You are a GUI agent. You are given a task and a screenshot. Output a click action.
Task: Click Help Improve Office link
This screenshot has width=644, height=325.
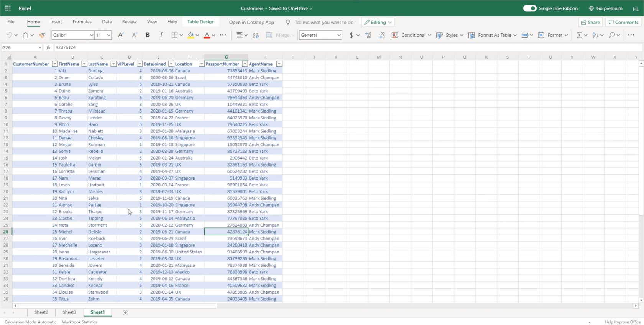(x=623, y=322)
